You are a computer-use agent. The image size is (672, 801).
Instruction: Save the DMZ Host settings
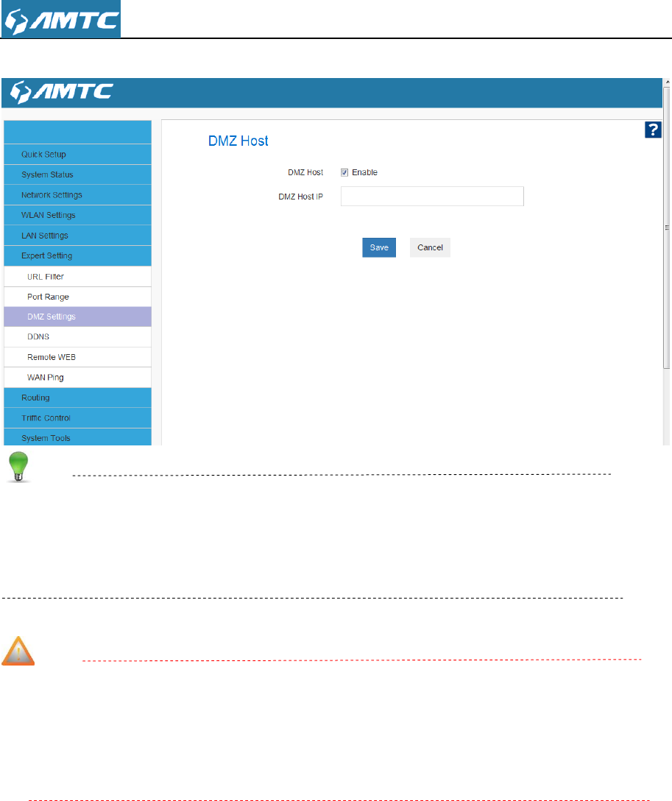[x=379, y=247]
